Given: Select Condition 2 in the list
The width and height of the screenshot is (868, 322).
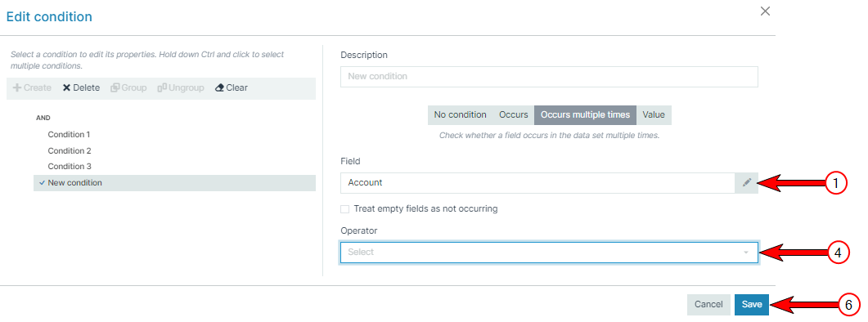Looking at the screenshot, I should (x=70, y=150).
